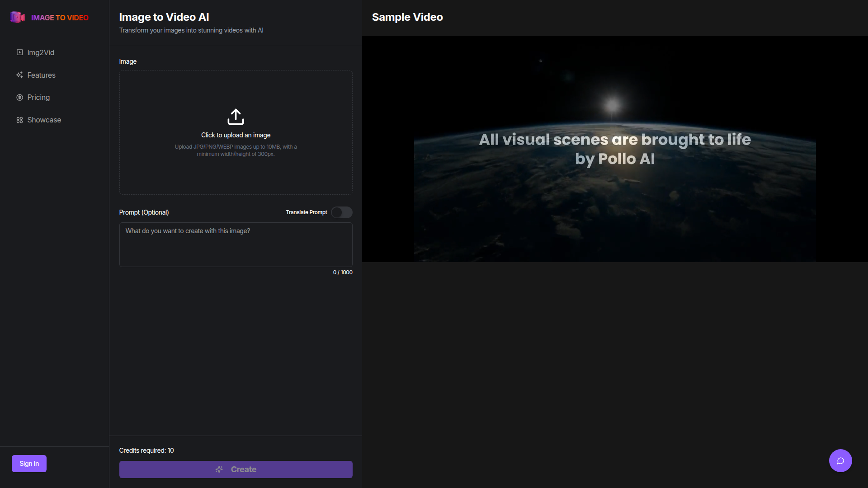Image resolution: width=868 pixels, height=488 pixels.
Task: Click the upload arrow icon
Action: 236,117
